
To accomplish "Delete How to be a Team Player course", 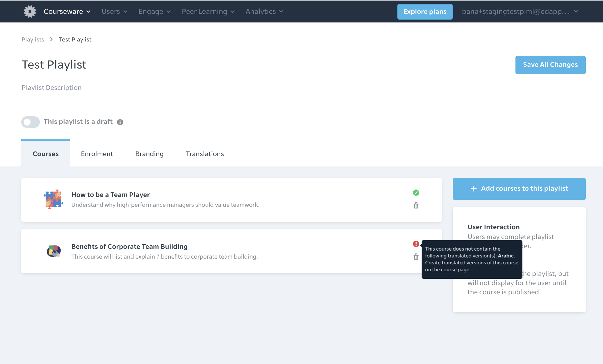I will (x=416, y=205).
